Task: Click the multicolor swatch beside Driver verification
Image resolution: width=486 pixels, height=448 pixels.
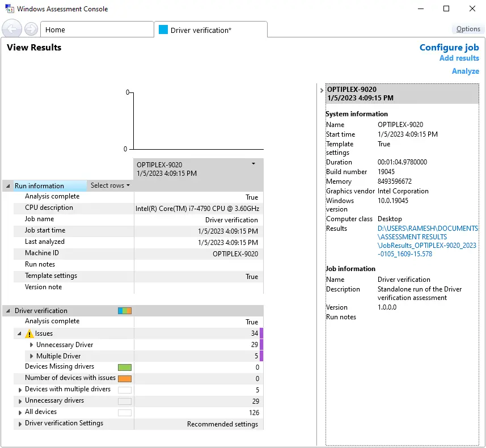Action: tap(125, 311)
